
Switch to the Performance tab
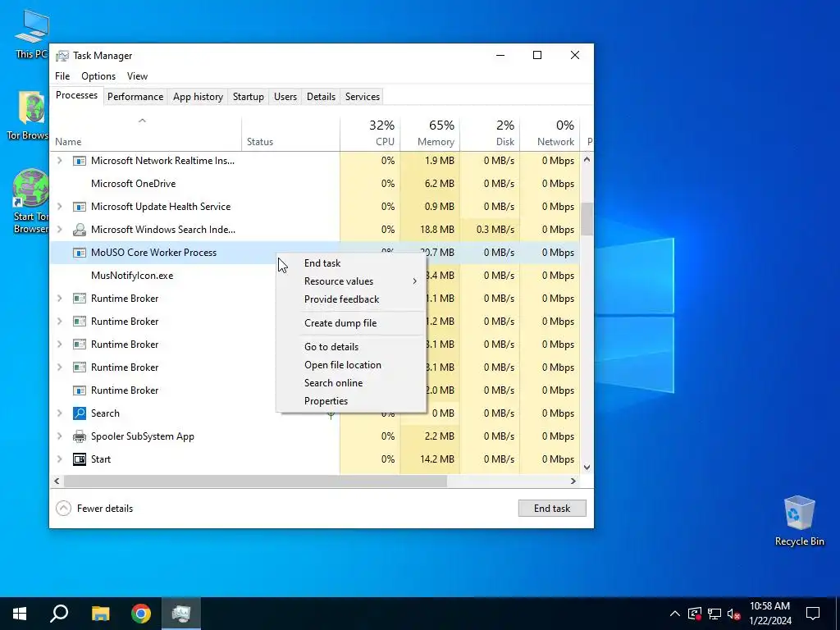[x=135, y=97]
